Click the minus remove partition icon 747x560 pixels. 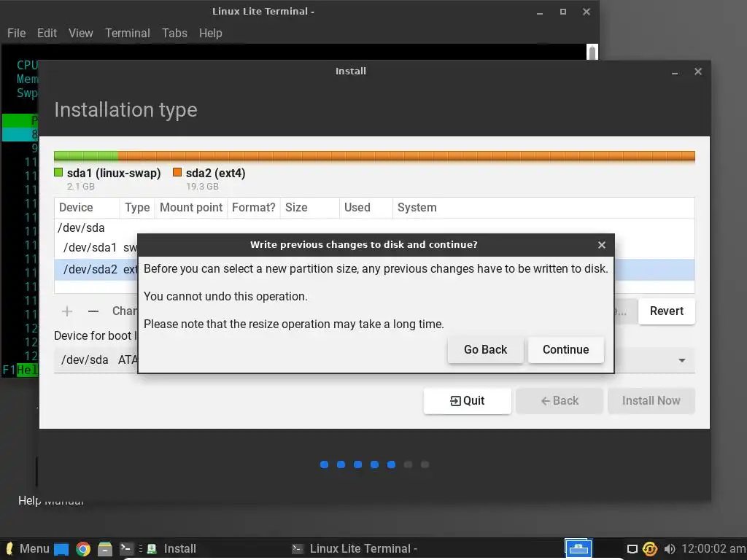click(x=93, y=311)
